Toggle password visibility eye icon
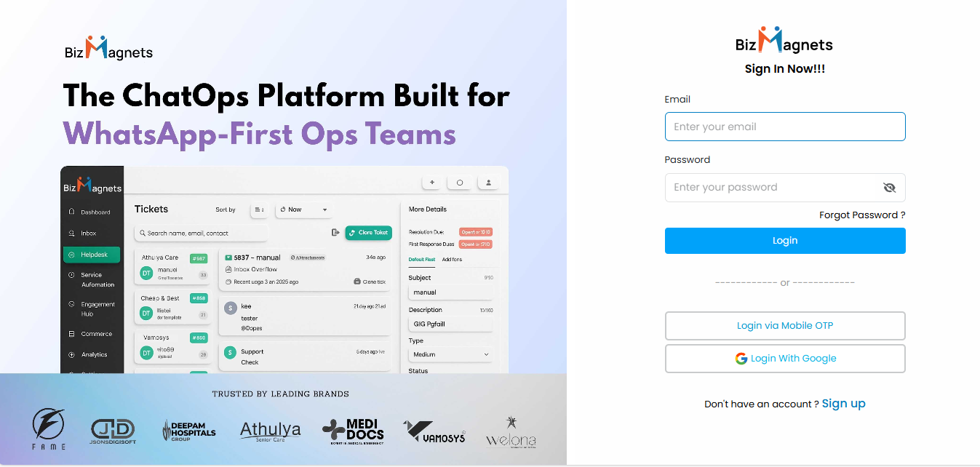This screenshot has width=980, height=467. point(888,188)
